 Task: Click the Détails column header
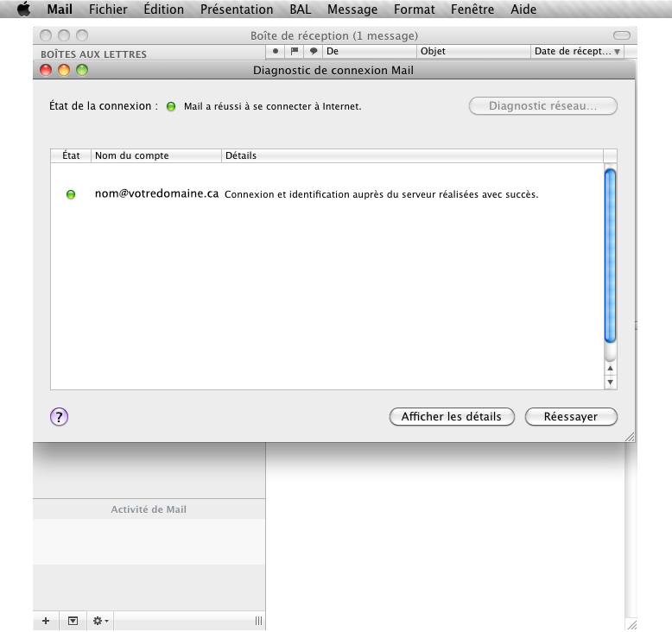click(x=412, y=155)
